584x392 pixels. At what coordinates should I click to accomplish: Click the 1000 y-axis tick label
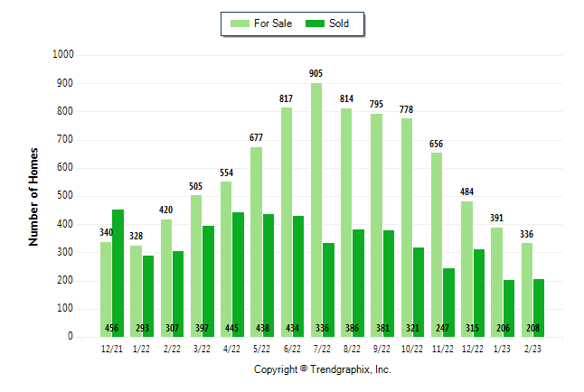click(x=63, y=55)
